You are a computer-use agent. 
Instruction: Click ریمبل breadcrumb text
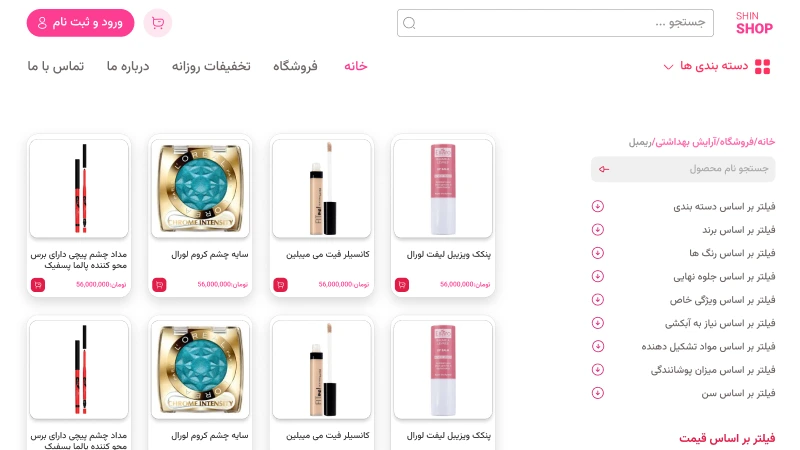640,142
